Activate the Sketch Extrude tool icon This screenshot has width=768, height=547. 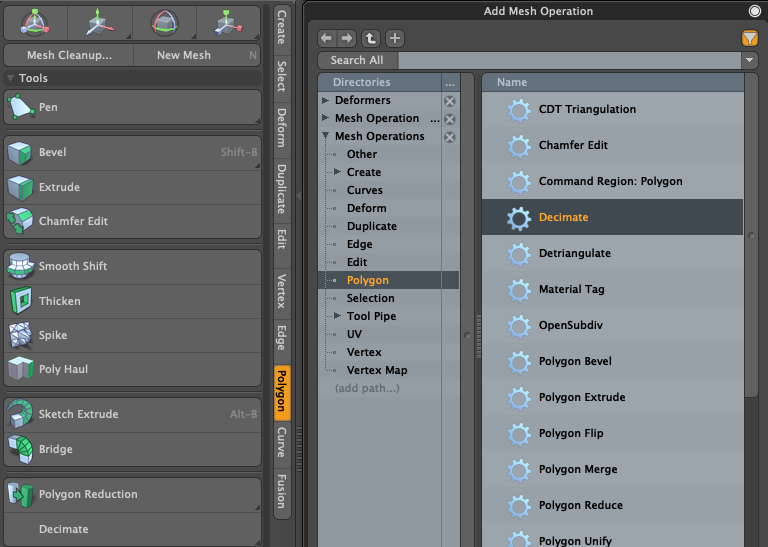(20, 414)
